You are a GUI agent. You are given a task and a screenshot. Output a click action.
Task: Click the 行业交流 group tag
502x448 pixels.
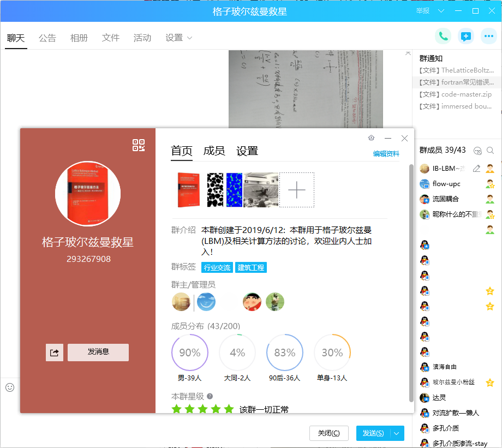click(217, 267)
